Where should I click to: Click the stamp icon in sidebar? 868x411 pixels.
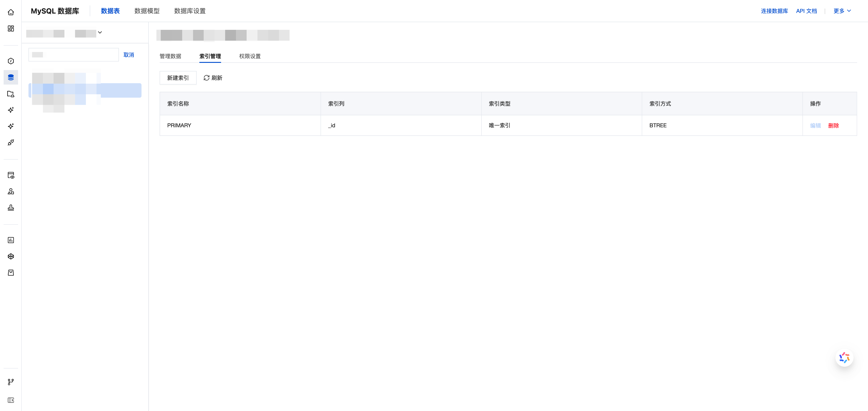[11, 208]
